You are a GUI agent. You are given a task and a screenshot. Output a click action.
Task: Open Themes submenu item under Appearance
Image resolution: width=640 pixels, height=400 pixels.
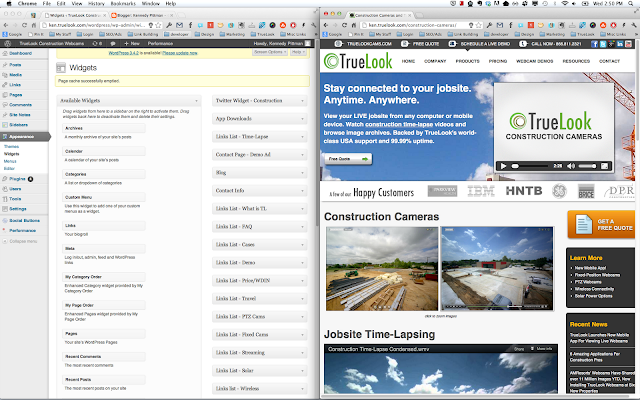pyautogui.click(x=11, y=147)
